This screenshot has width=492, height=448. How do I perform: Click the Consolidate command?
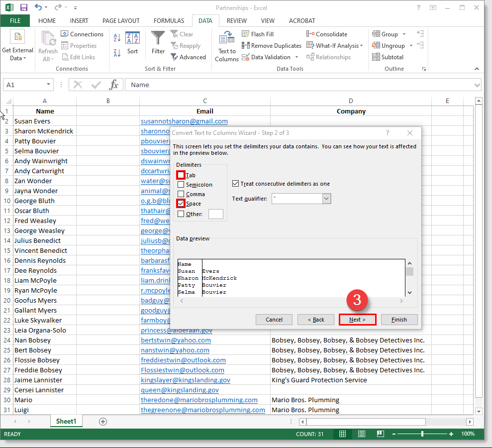point(327,34)
